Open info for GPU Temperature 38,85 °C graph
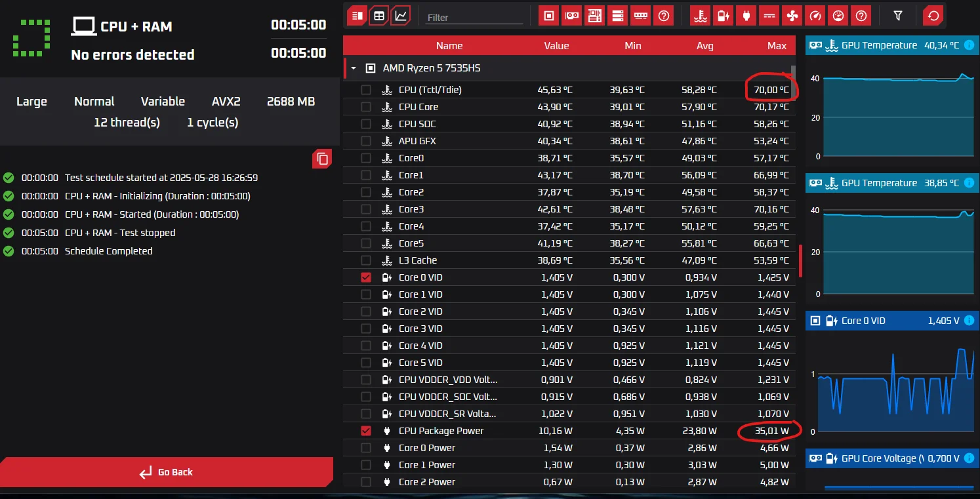 tap(968, 183)
